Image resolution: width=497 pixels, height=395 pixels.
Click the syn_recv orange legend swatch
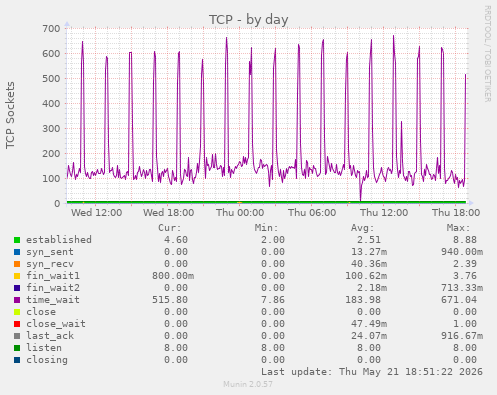pos(17,264)
